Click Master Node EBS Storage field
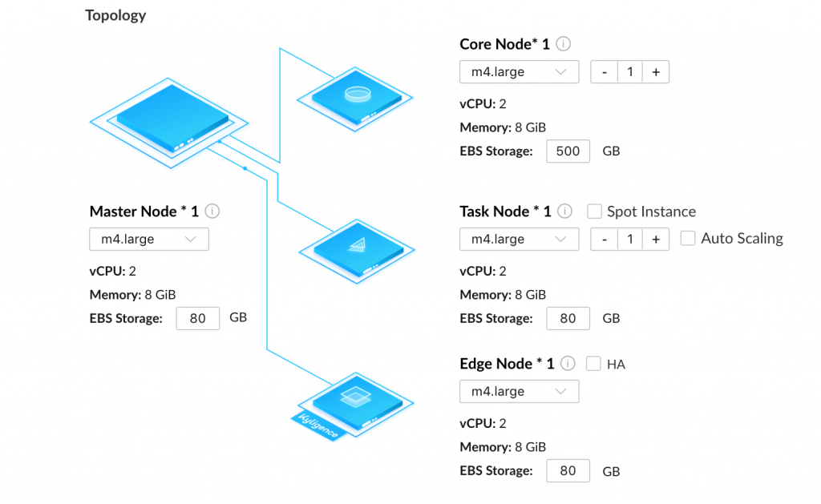 [x=198, y=318]
